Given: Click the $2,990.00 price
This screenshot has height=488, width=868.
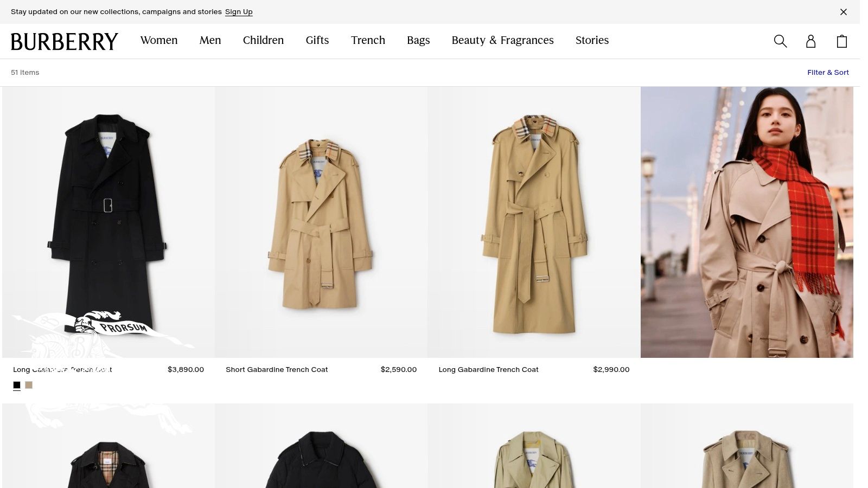Looking at the screenshot, I should 611,370.
